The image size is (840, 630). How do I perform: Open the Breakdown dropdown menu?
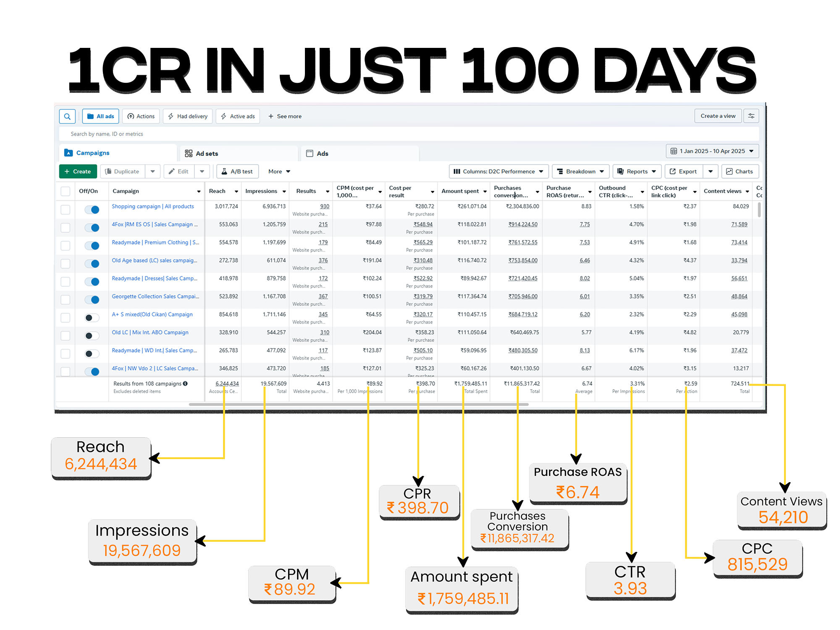point(580,171)
